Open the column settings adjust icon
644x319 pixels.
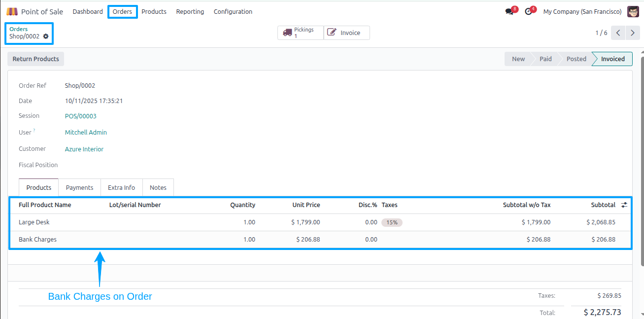[x=624, y=205]
